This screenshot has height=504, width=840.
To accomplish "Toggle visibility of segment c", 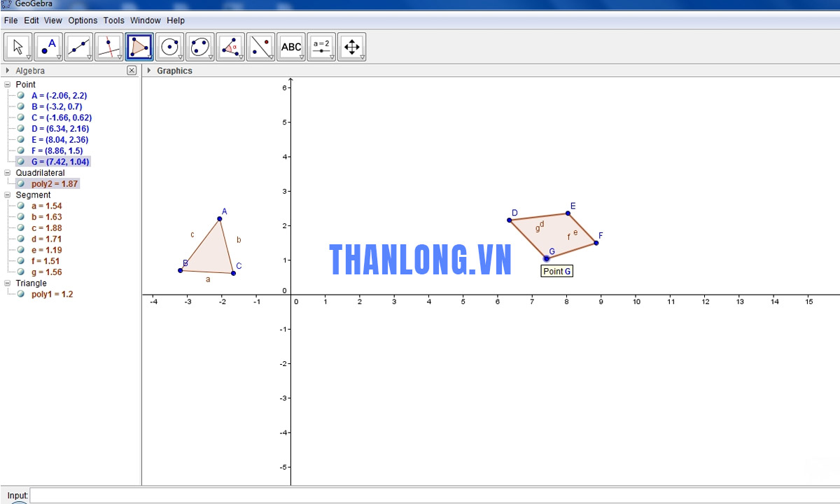I will [21, 228].
